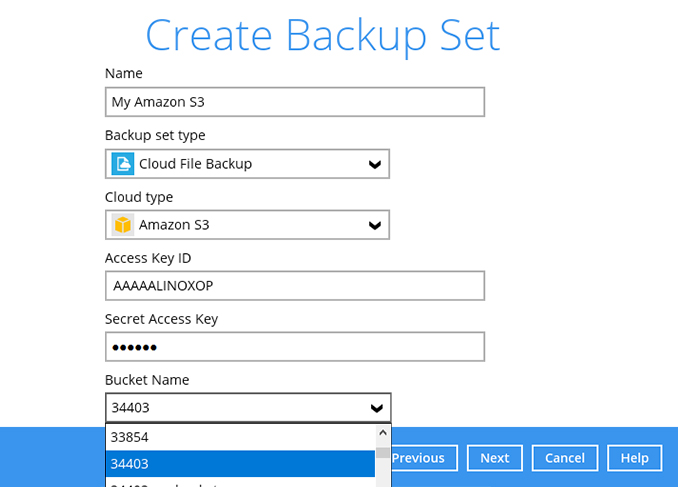Click the Name field containing My Amazon S3

294,102
